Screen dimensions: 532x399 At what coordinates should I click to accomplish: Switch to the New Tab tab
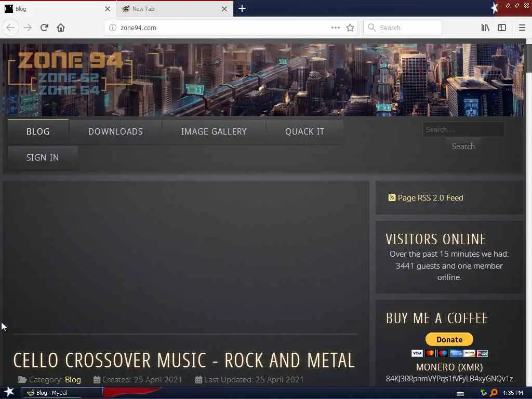coord(175,9)
